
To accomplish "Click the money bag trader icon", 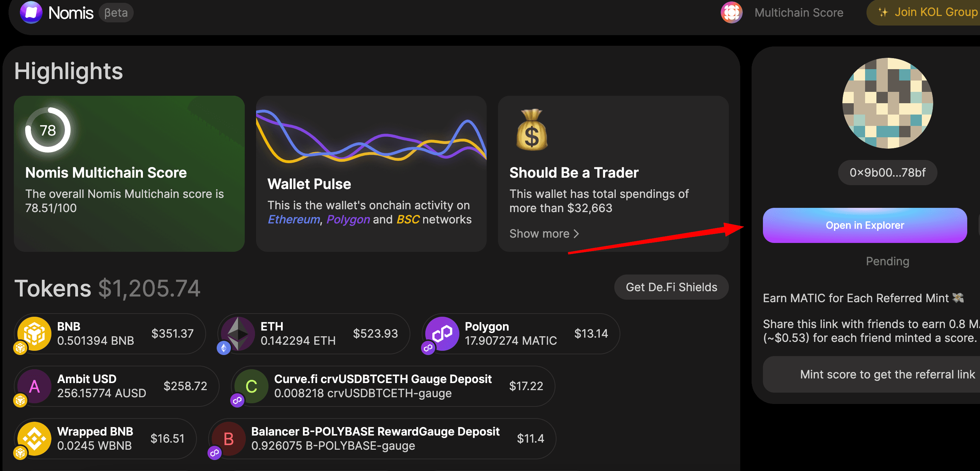I will pos(531,130).
